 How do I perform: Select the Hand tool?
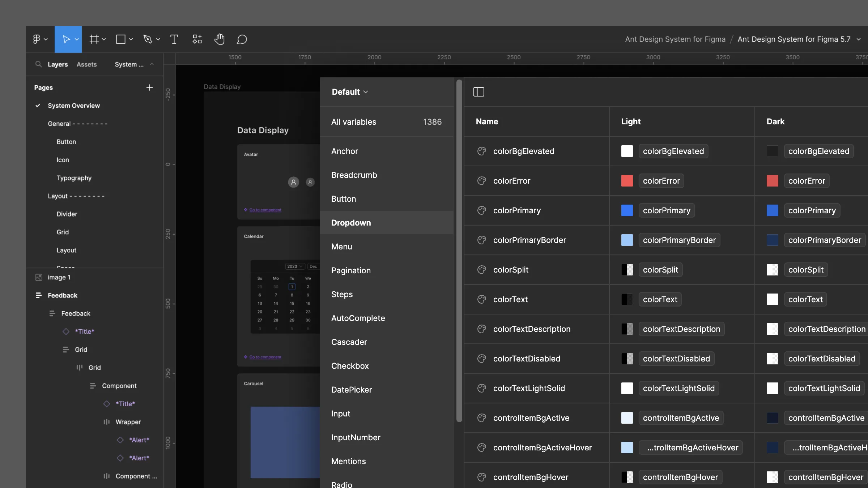coord(220,39)
